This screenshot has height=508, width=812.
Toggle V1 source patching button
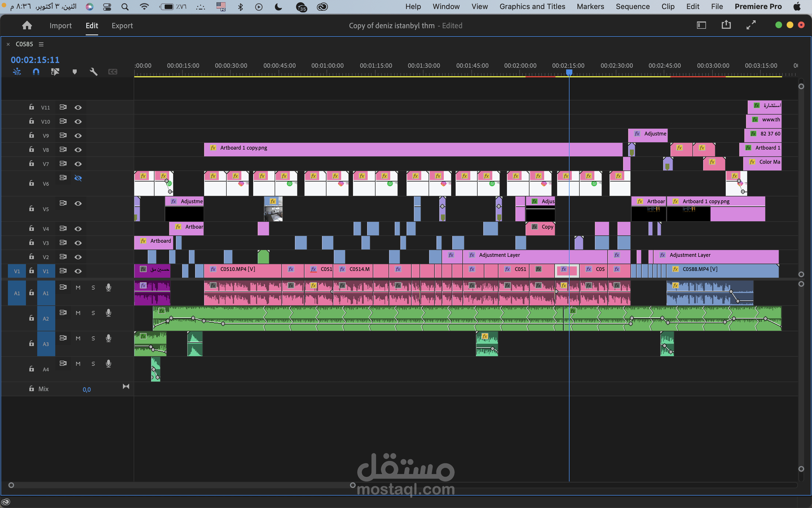[x=17, y=271]
